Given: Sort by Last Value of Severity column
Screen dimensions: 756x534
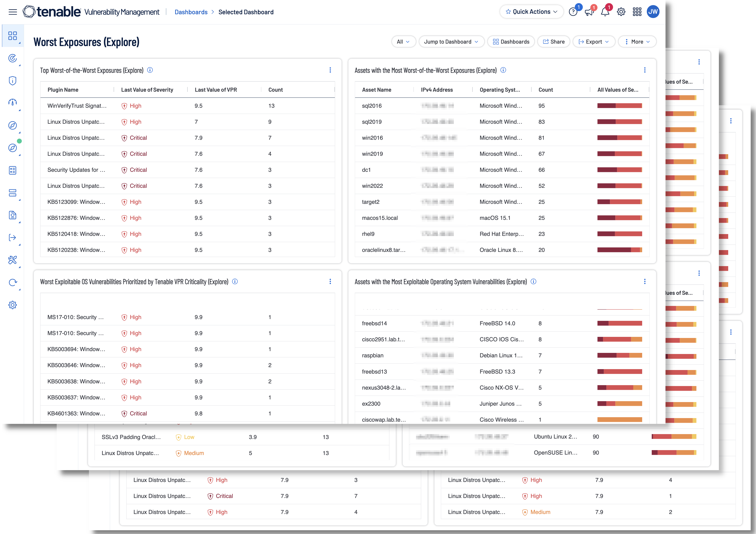Looking at the screenshot, I should click(x=147, y=90).
